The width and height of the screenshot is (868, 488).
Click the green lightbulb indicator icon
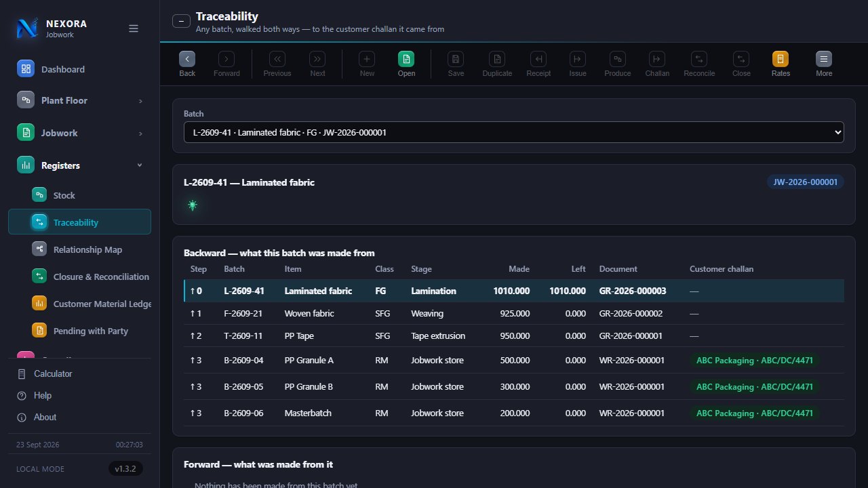(193, 205)
